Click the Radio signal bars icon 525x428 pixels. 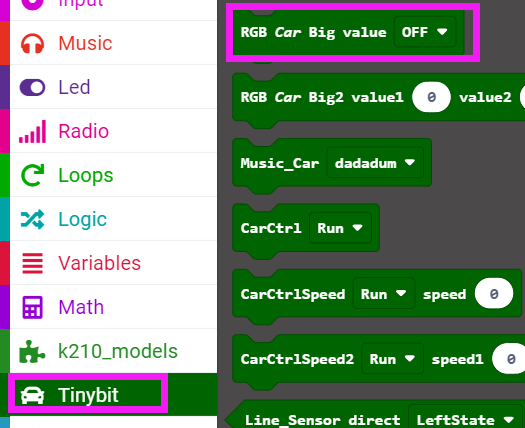(32, 132)
